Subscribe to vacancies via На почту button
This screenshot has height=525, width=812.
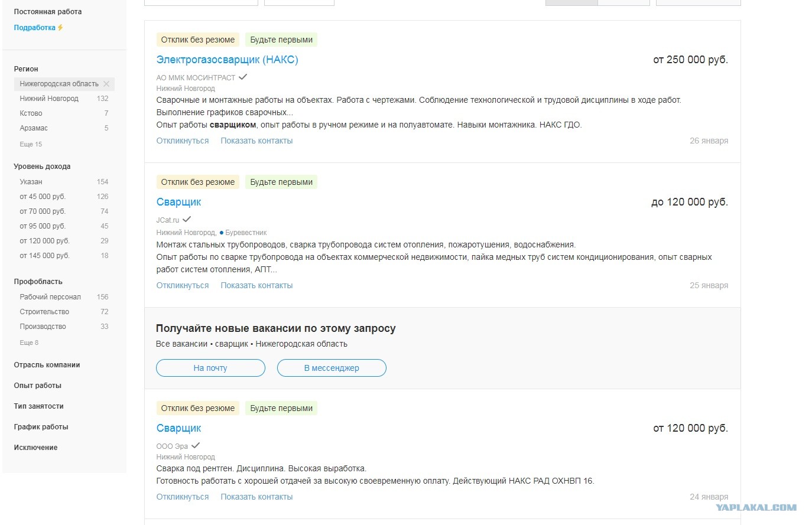(x=210, y=368)
